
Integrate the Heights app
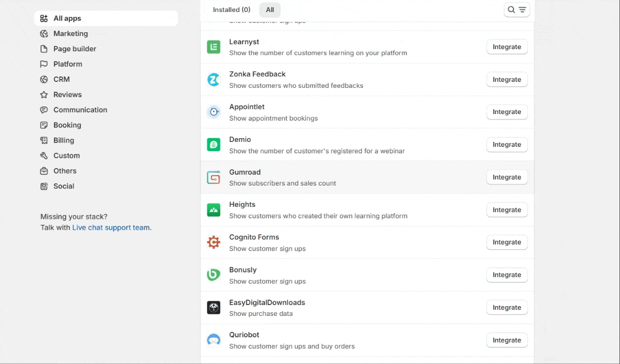pos(507,210)
